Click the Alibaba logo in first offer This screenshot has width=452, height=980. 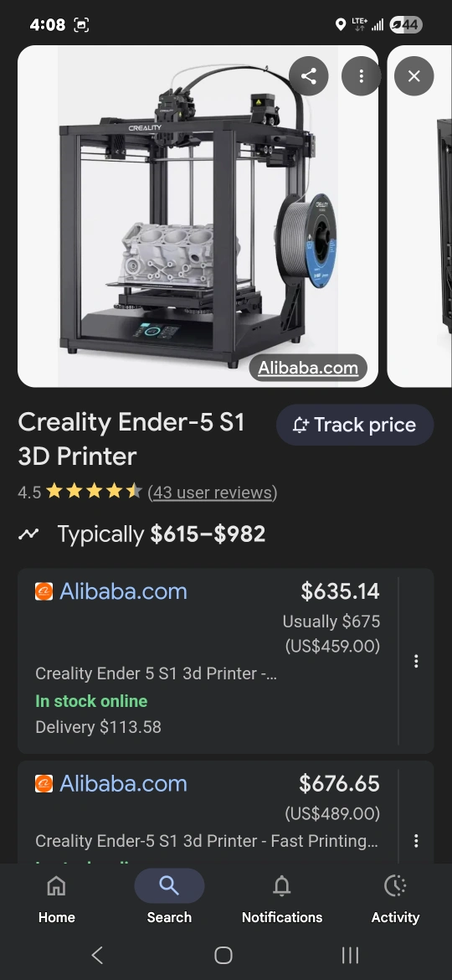(44, 591)
